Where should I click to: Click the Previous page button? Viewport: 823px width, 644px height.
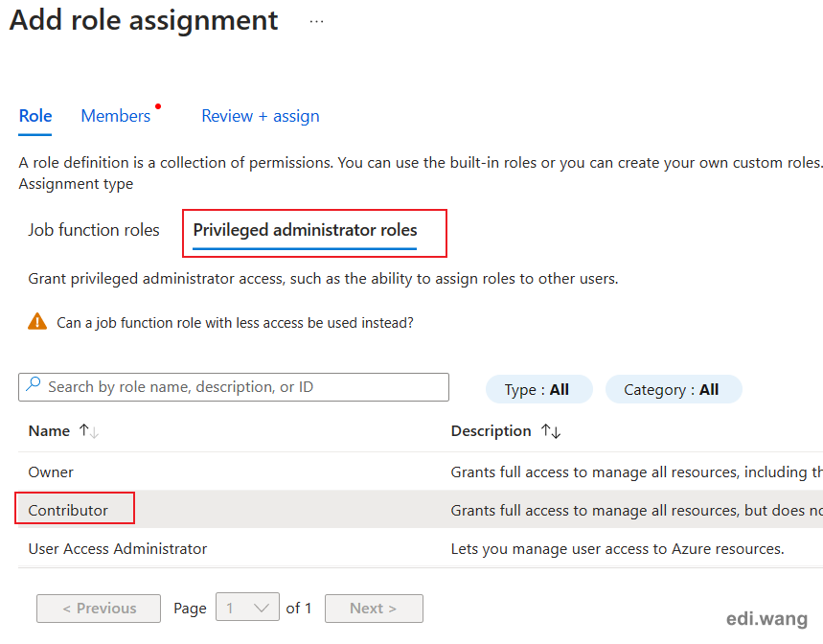point(99,609)
